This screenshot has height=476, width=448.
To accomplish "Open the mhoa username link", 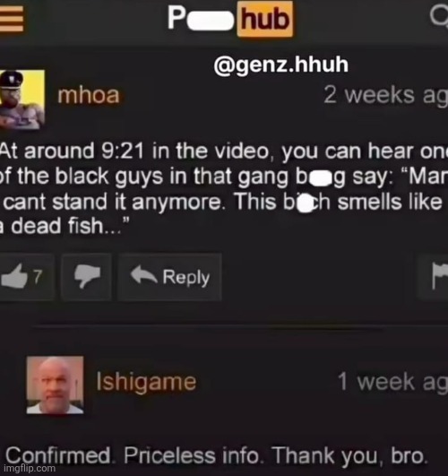I will point(89,95).
